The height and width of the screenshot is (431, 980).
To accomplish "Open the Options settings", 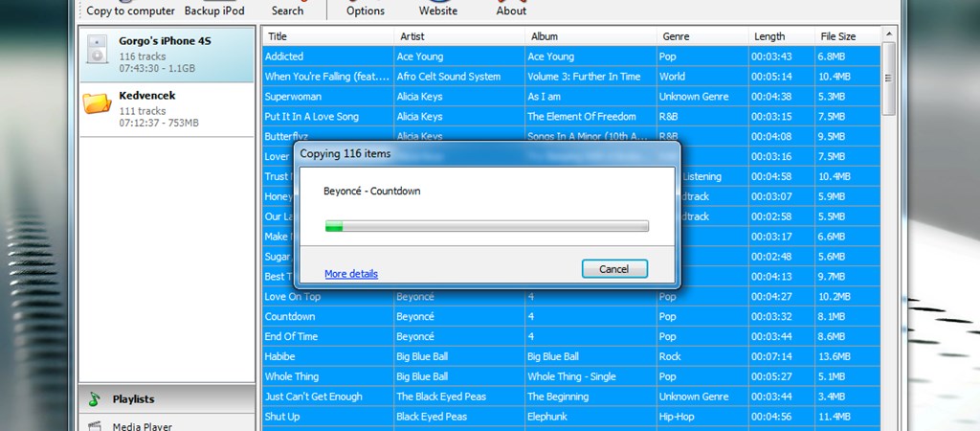I will 366,10.
